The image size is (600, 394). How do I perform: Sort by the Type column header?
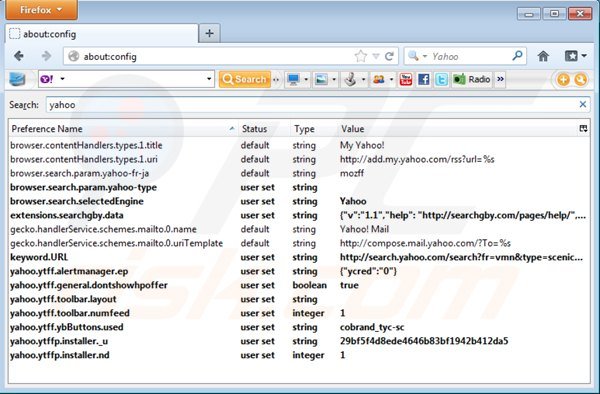pyautogui.click(x=314, y=129)
